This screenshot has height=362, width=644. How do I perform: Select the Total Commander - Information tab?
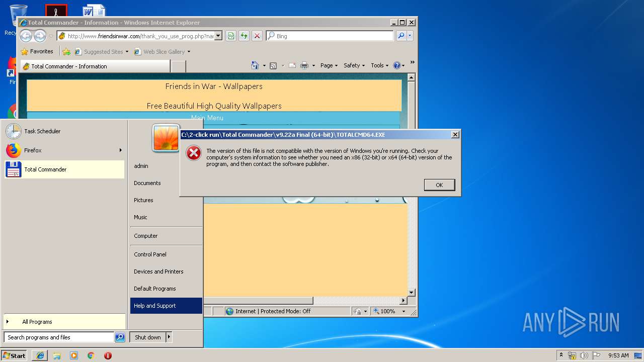coord(95,66)
